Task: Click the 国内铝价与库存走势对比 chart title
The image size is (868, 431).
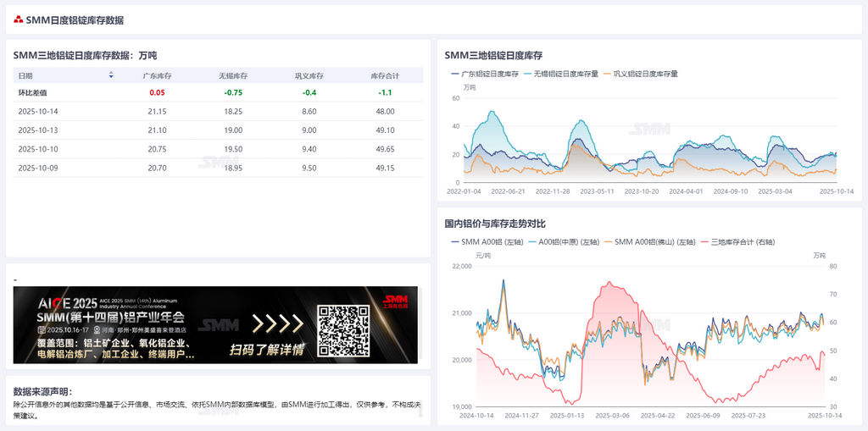Action: [x=495, y=224]
